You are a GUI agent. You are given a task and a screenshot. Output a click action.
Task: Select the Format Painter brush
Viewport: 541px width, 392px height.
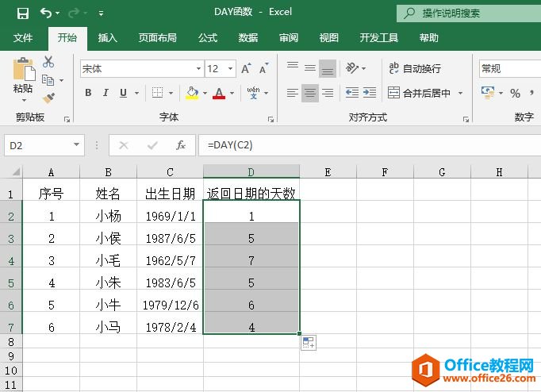(48, 98)
